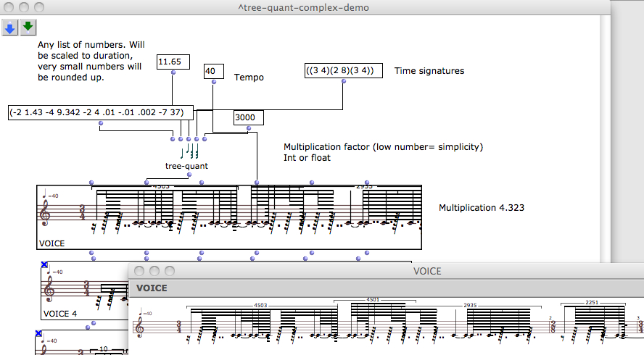Select the 11.65 value box
This screenshot has height=355, width=644.
(173, 62)
